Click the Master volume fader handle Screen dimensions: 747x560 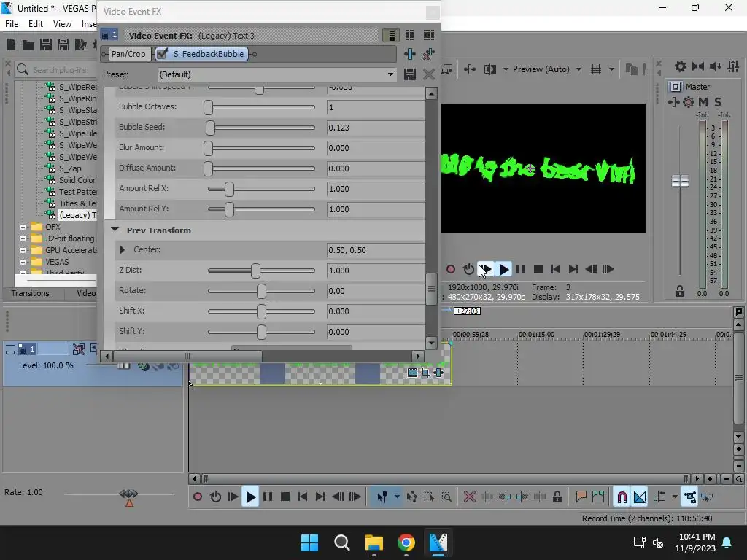click(681, 181)
